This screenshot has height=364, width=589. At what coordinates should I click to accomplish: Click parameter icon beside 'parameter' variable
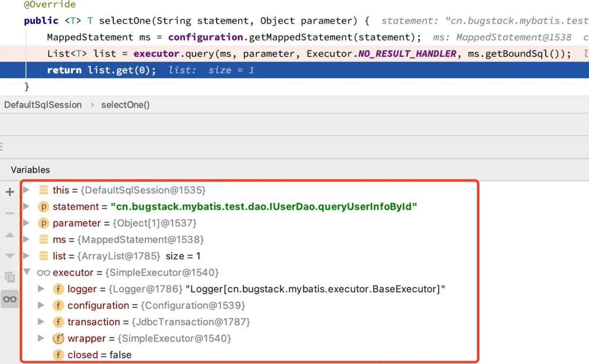[x=43, y=223]
